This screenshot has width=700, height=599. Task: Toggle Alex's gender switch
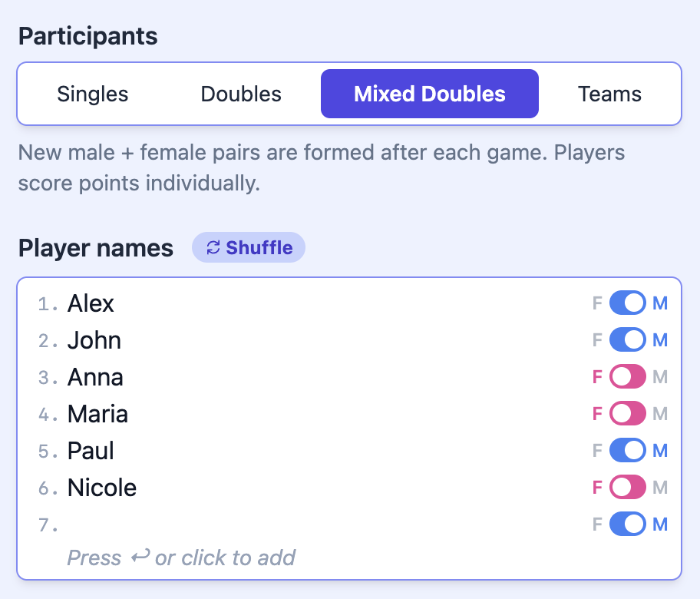[x=628, y=303]
